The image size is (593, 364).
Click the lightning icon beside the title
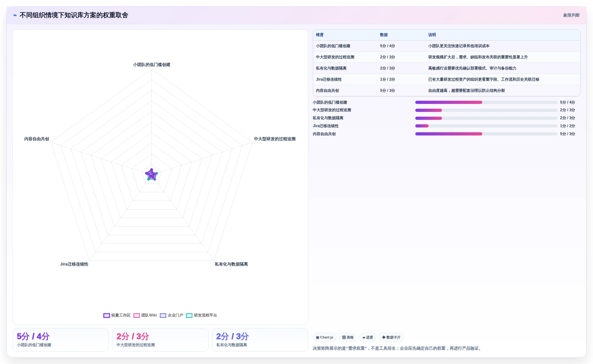click(x=15, y=15)
